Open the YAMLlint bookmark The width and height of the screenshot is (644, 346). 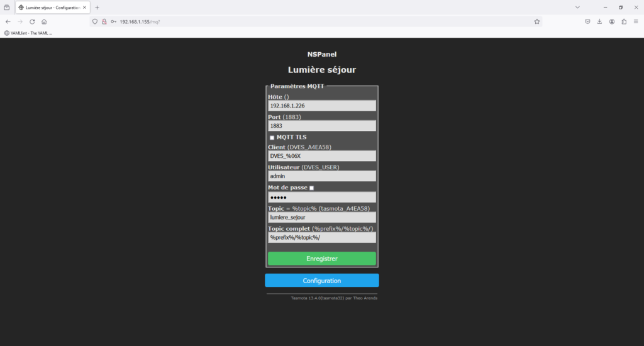point(28,33)
